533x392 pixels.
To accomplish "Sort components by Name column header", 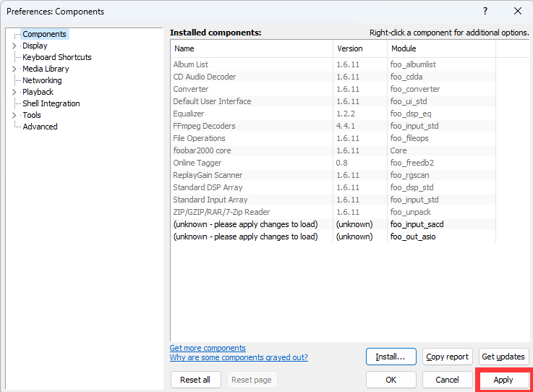I will click(x=252, y=48).
